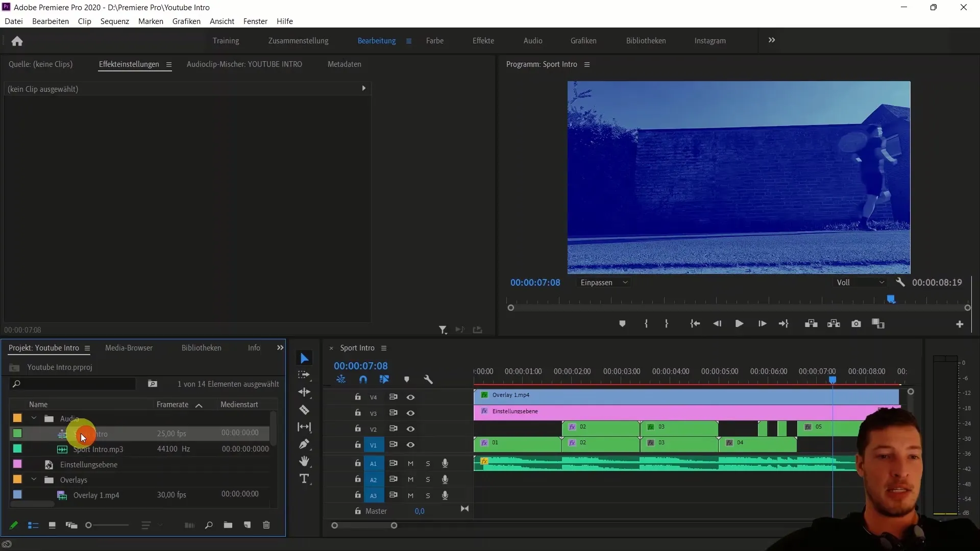Open the Ansicht menu in menu bar
Image resolution: width=980 pixels, height=551 pixels.
coord(222,21)
